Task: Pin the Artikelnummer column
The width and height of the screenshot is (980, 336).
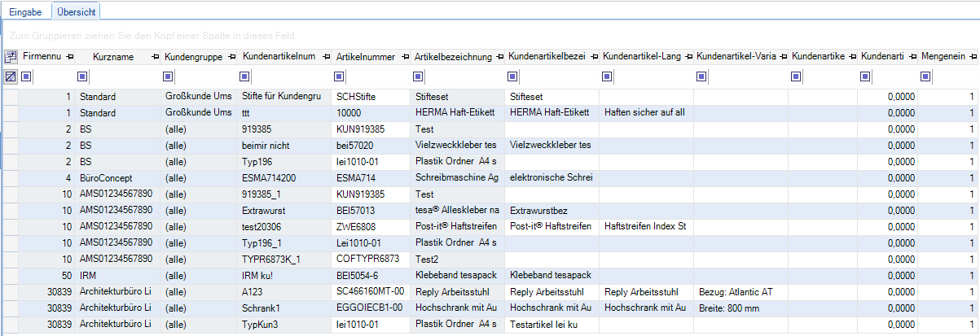Action: [405, 57]
